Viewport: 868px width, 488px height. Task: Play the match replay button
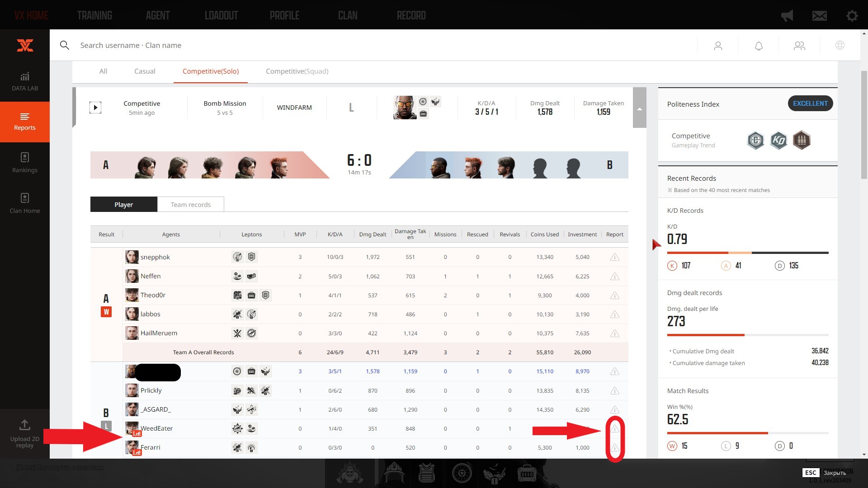[95, 108]
